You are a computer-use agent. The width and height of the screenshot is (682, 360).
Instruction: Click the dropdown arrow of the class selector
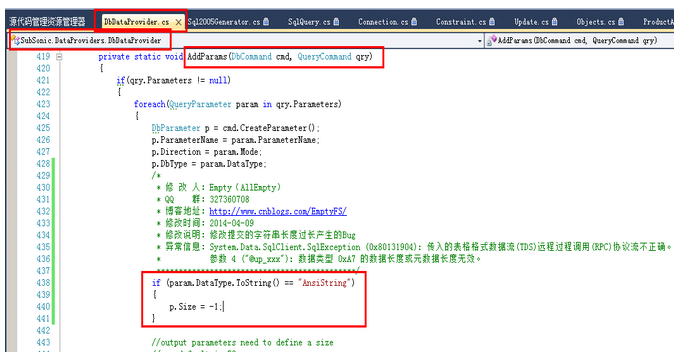(x=480, y=41)
